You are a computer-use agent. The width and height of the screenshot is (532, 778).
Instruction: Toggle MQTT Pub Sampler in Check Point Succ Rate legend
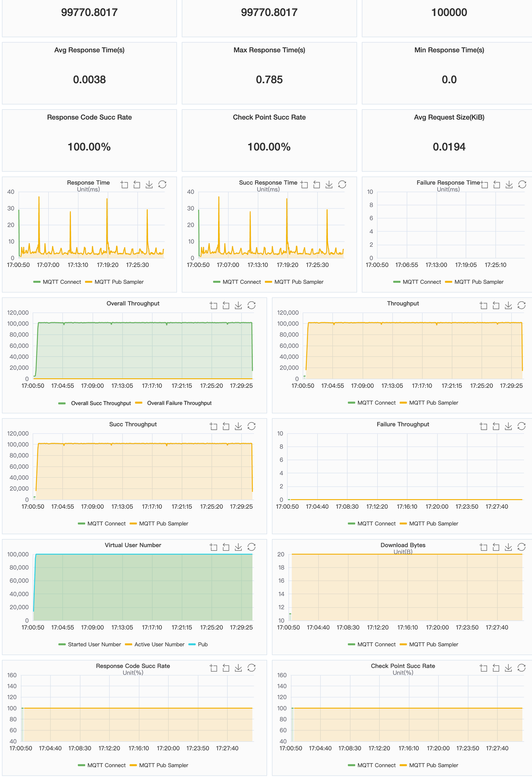tap(429, 765)
